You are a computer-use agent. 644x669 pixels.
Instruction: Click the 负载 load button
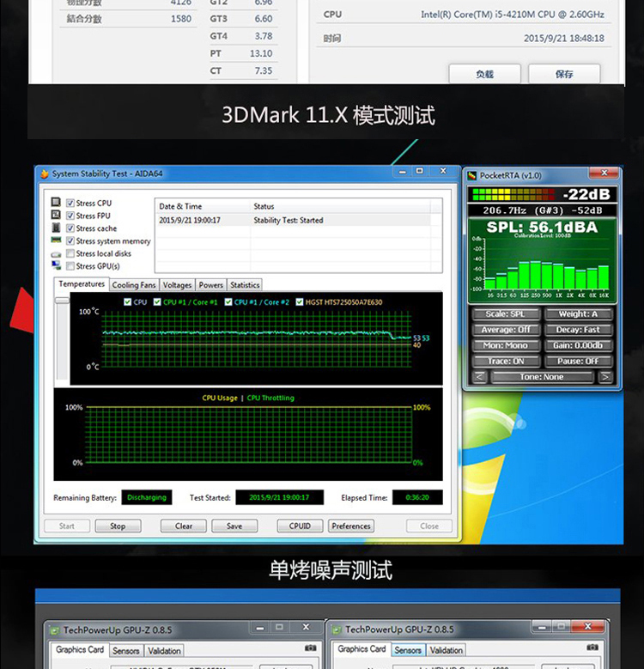[485, 74]
